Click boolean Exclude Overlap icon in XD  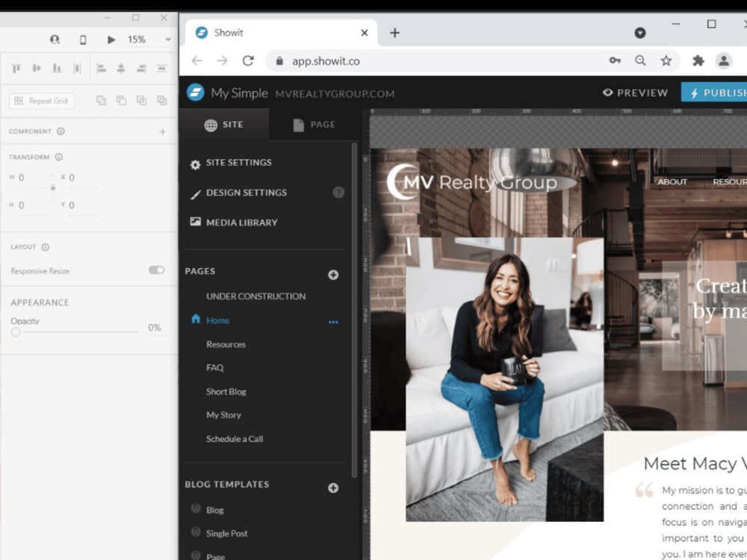(162, 101)
